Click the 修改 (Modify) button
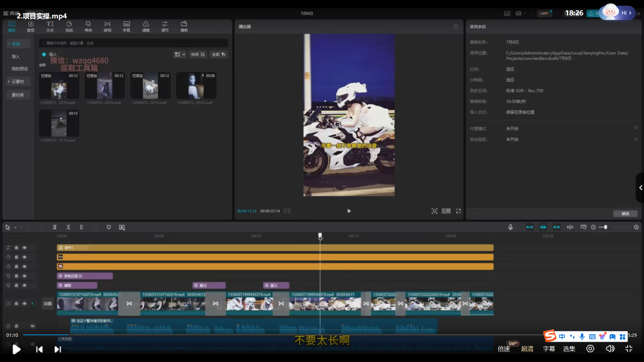 click(625, 214)
